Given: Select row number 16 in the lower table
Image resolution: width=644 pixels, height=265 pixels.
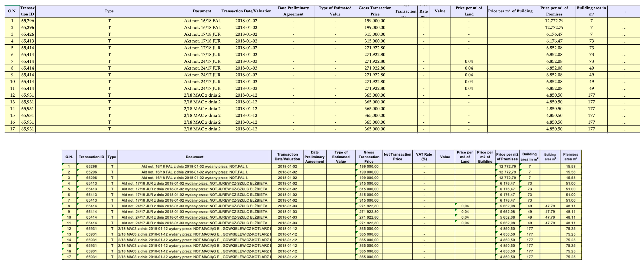Looking at the screenshot, I should coord(69,251).
